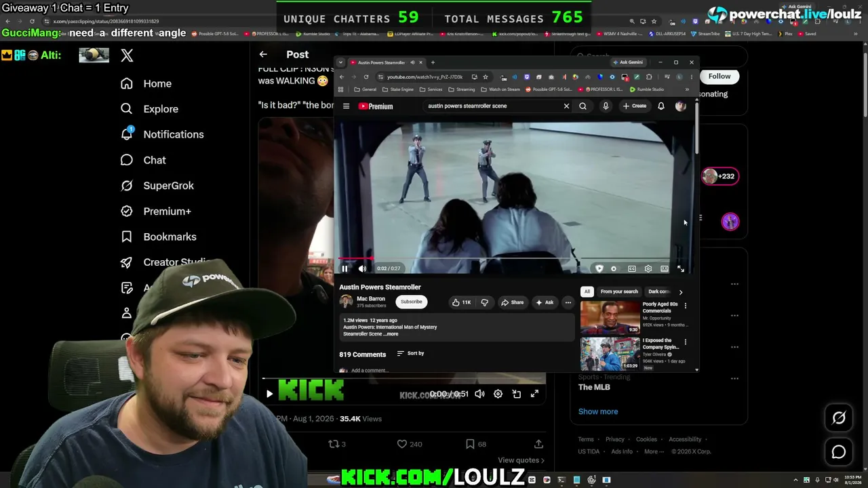Viewport: 868px width, 488px height.
Task: Open X post video settings gear
Action: [498, 394]
